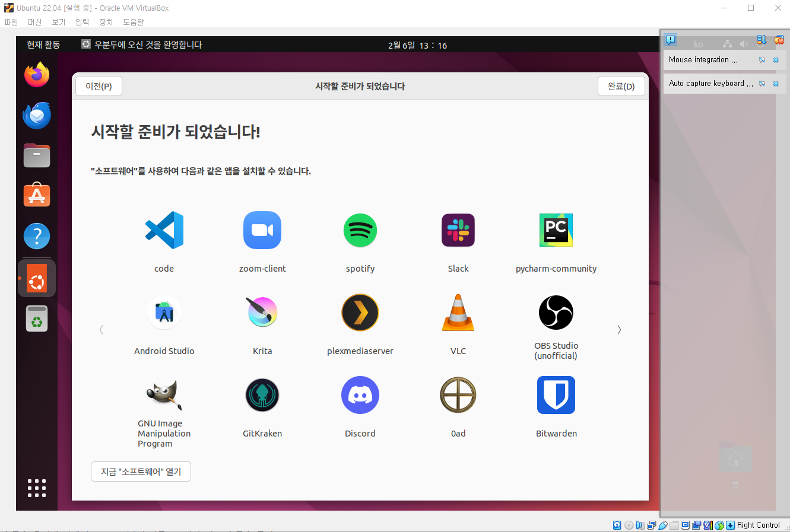Viewport: 790px width, 532px height.
Task: Open the Help question-mark dock icon
Action: (x=37, y=236)
